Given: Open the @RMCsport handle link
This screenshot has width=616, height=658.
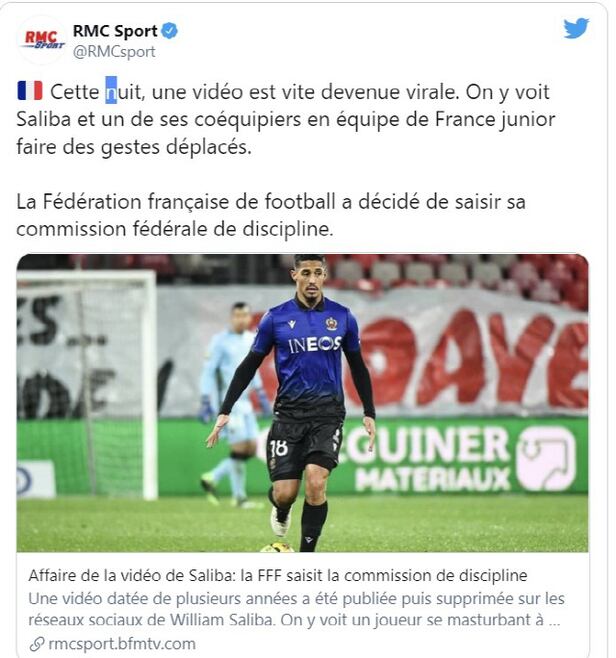Looking at the screenshot, I should point(114,52).
